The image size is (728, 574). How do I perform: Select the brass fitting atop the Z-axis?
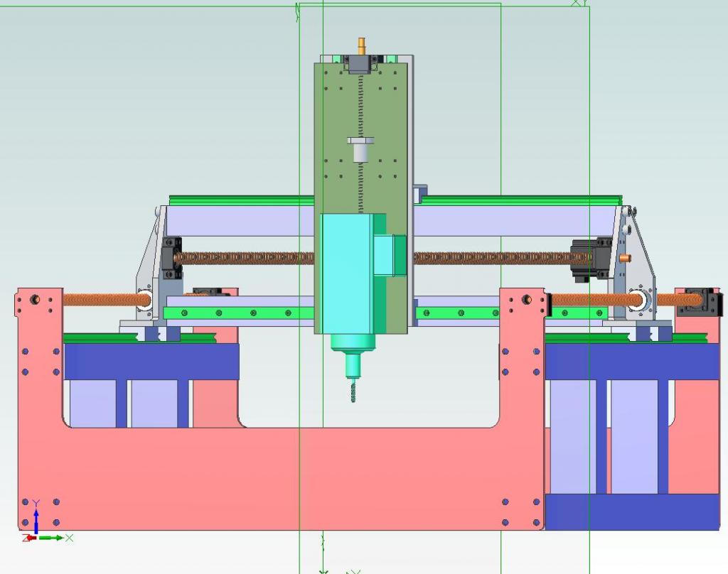click(x=362, y=46)
